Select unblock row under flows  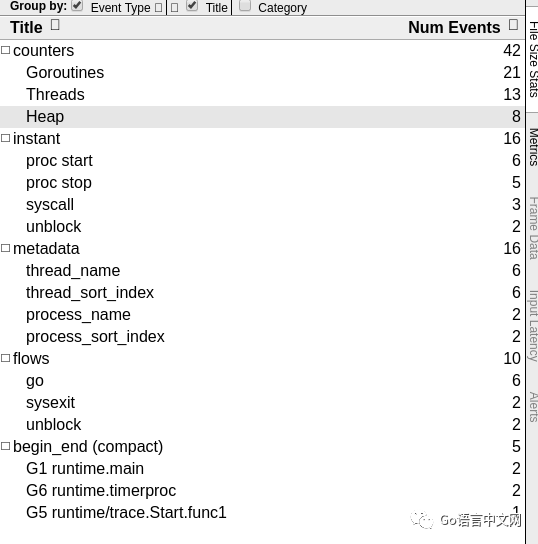(262, 424)
